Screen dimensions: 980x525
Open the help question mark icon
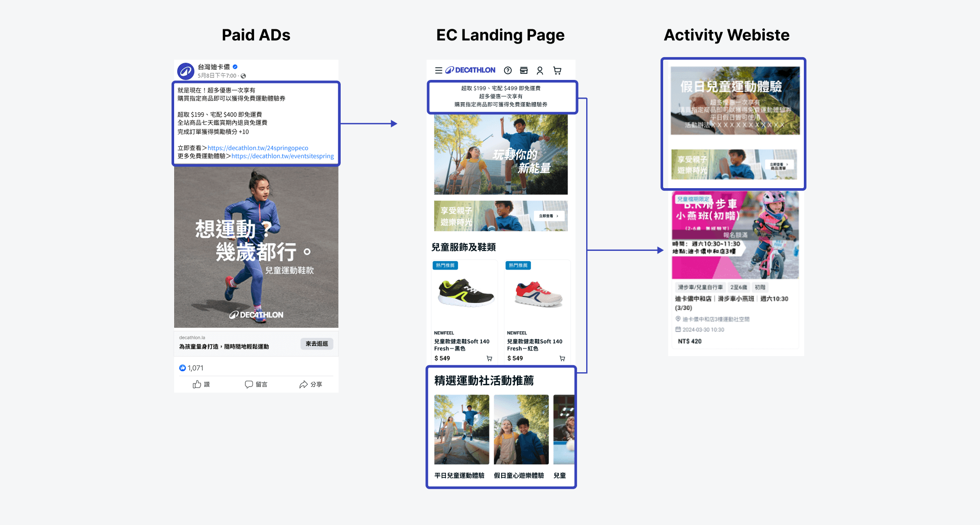tap(508, 70)
